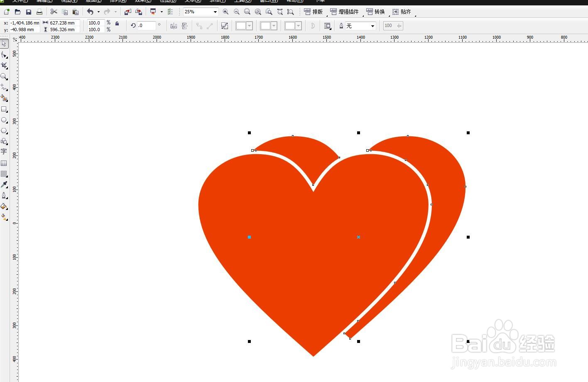Viewport: 588px width, 382px height.
Task: Pick the Eyedropper tool
Action: point(4,185)
